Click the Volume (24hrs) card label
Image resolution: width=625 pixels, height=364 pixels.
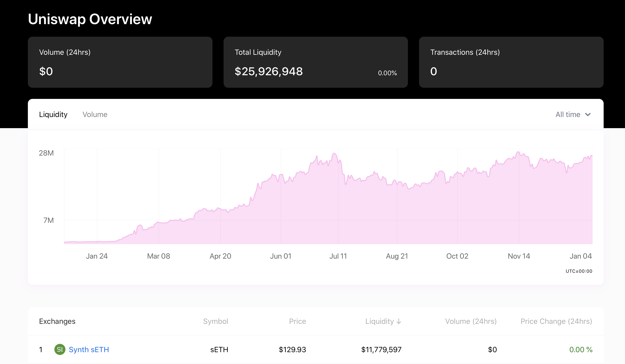tap(65, 52)
